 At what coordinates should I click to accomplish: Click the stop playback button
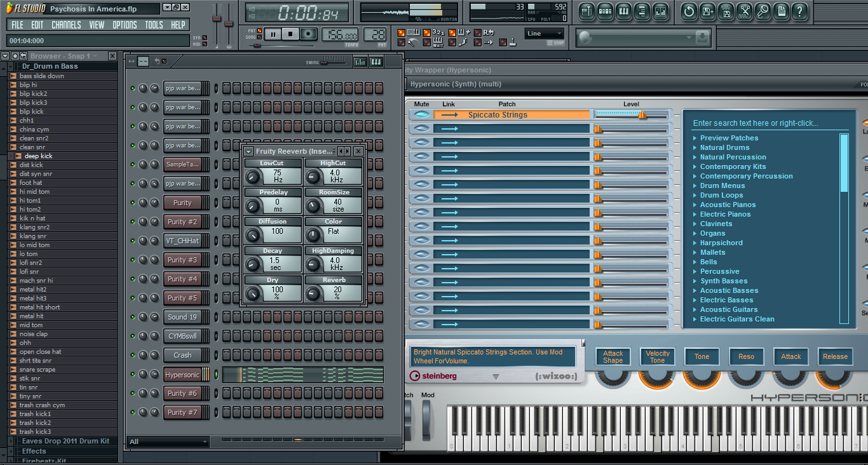[290, 34]
